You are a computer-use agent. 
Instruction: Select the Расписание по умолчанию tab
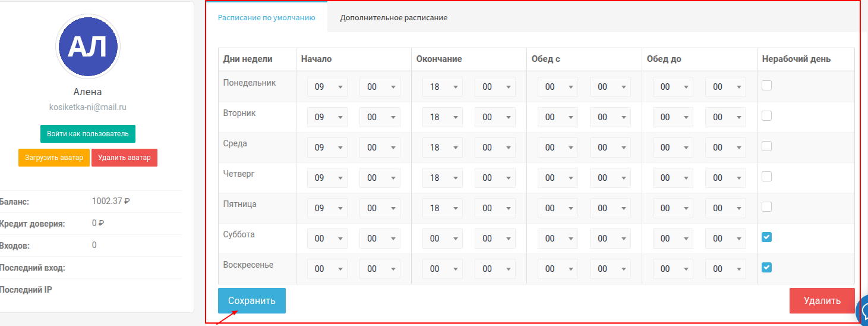266,18
